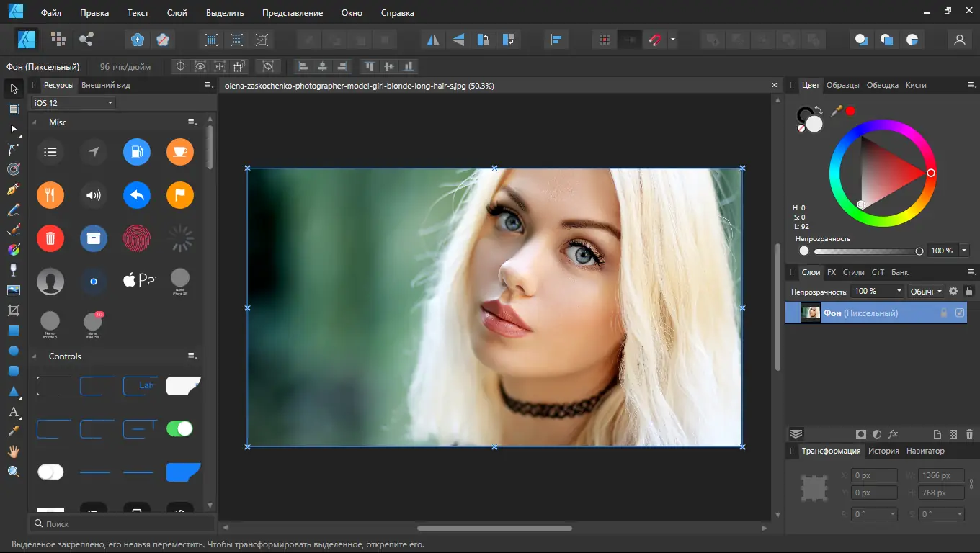Open the Файл menu
980x553 pixels.
click(50, 12)
